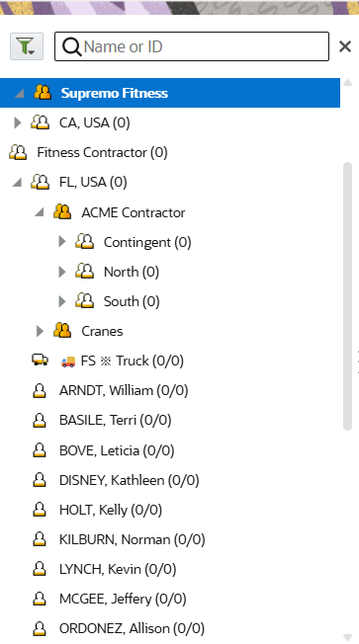The width and height of the screenshot is (359, 644).
Task: Click the Supremo Fitness group icon
Action: pos(43,93)
